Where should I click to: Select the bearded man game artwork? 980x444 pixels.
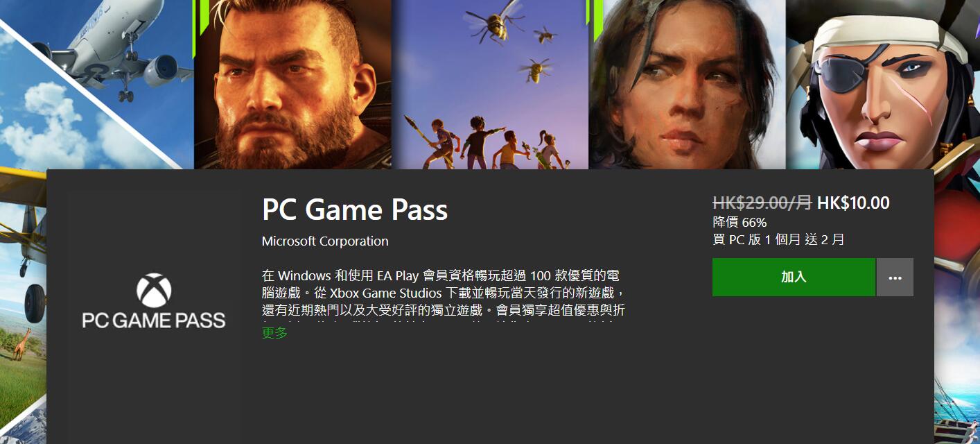point(292,84)
